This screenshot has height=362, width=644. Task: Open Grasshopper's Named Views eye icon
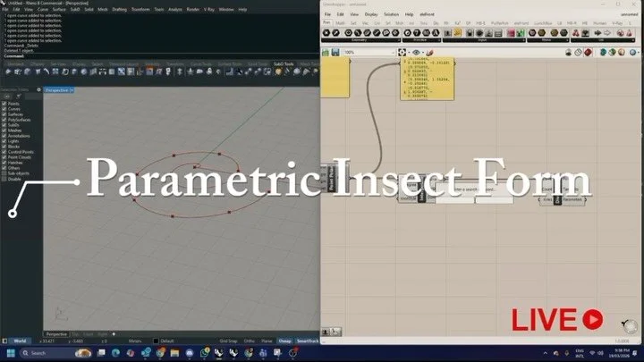coord(416,52)
